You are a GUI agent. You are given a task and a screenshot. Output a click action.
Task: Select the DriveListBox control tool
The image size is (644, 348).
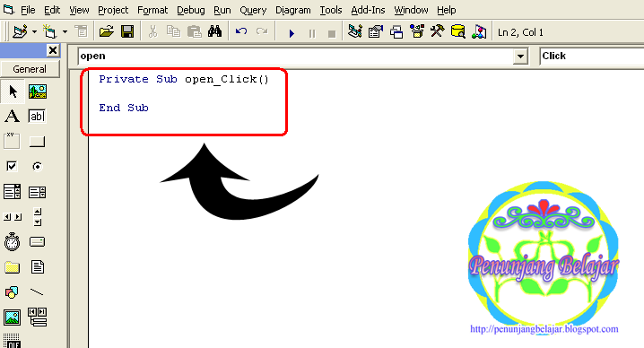pyautogui.click(x=37, y=241)
